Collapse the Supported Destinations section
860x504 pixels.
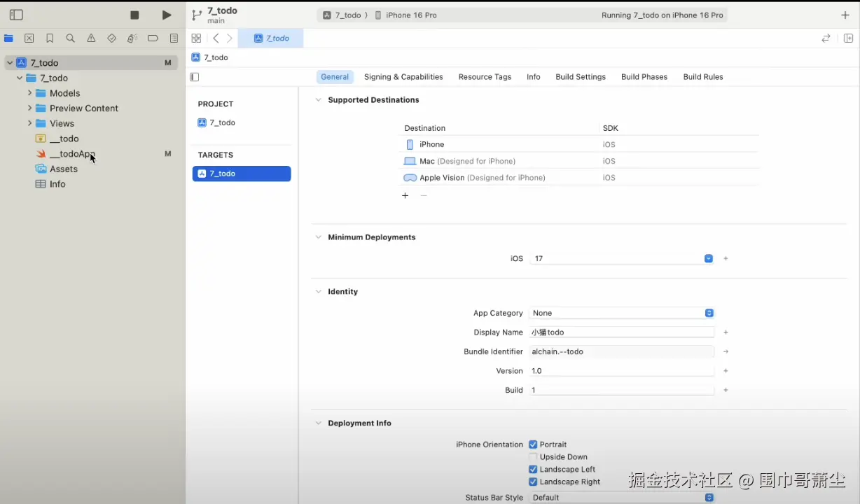pos(318,100)
